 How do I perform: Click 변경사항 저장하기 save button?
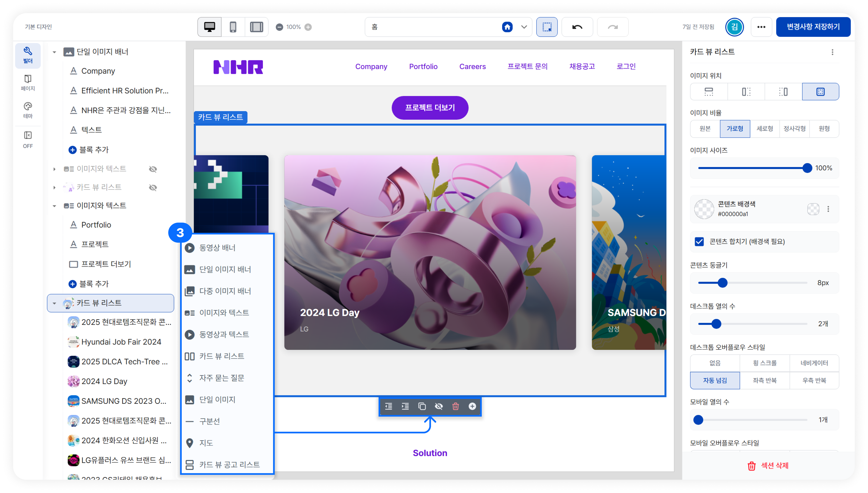pyautogui.click(x=813, y=27)
